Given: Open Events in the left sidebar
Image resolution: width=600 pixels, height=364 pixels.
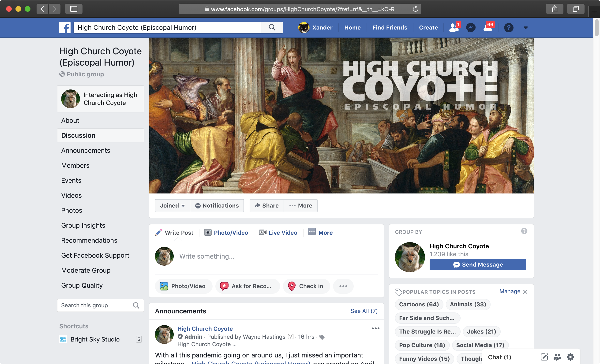Looking at the screenshot, I should [71, 180].
